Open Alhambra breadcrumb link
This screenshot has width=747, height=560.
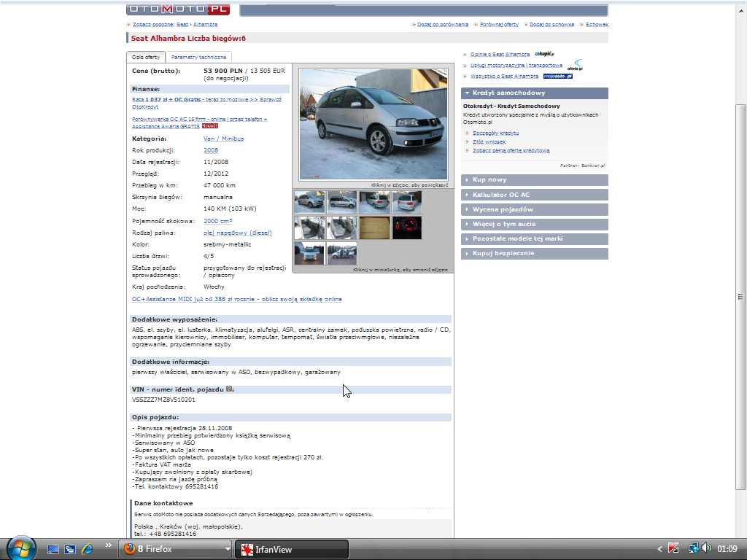205,24
